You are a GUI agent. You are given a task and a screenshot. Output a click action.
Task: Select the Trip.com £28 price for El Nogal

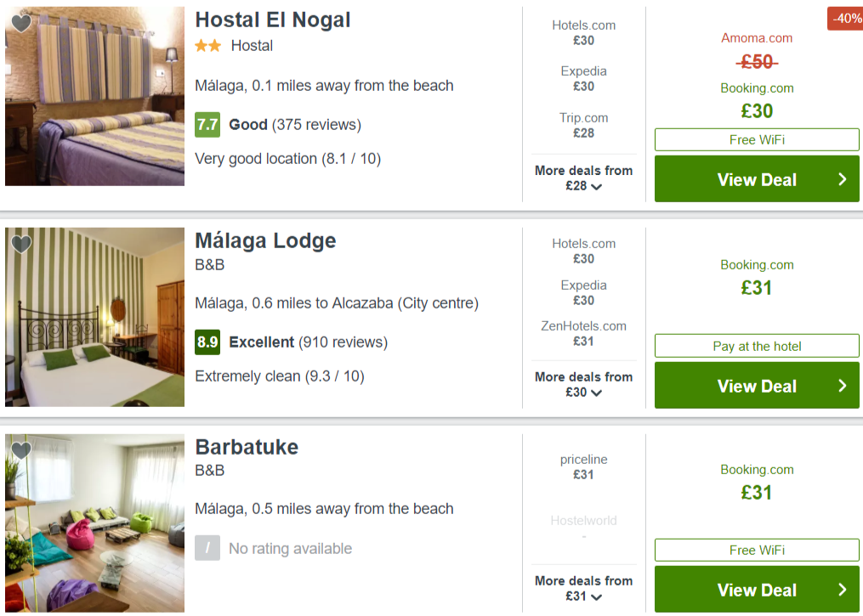583,126
